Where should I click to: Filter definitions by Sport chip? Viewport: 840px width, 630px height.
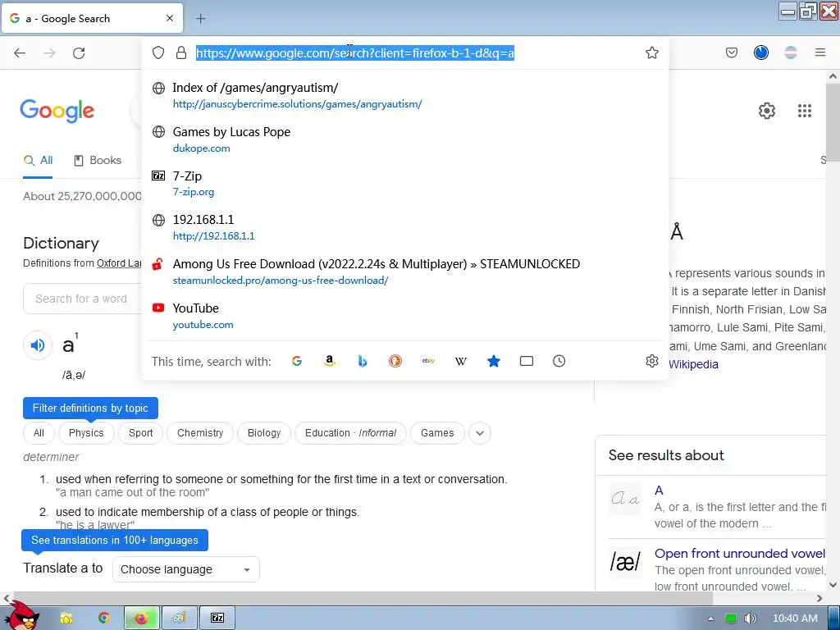(141, 433)
